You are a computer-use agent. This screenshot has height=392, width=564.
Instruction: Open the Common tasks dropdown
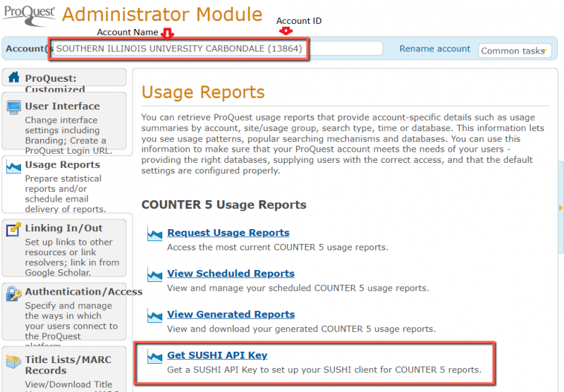[515, 51]
